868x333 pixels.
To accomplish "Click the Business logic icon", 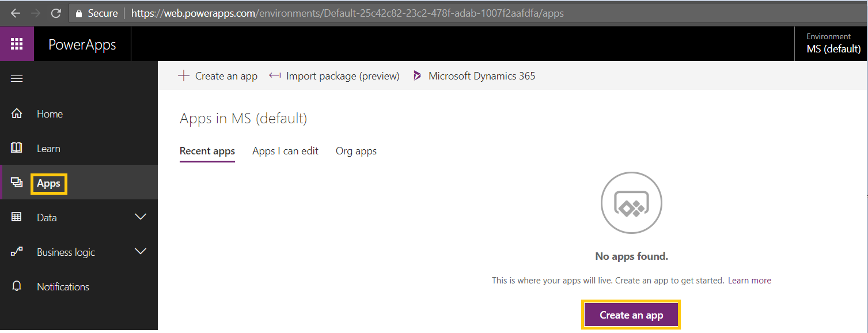I will [x=17, y=252].
